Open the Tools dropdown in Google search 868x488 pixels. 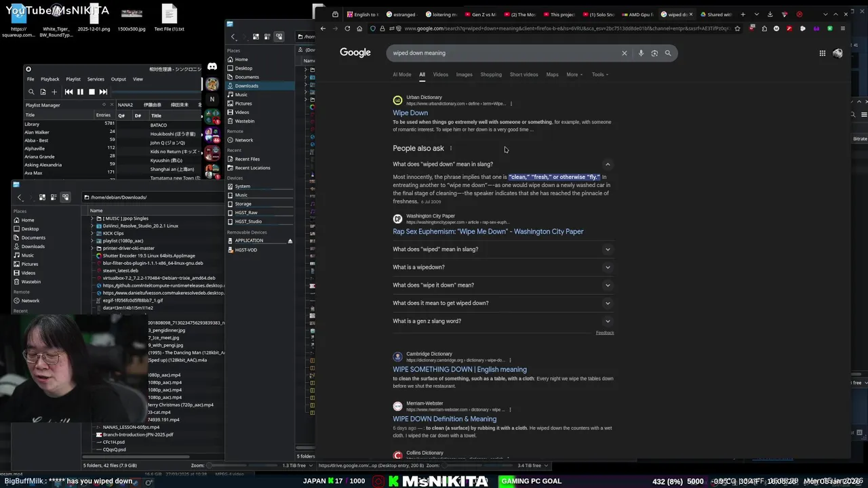point(599,75)
